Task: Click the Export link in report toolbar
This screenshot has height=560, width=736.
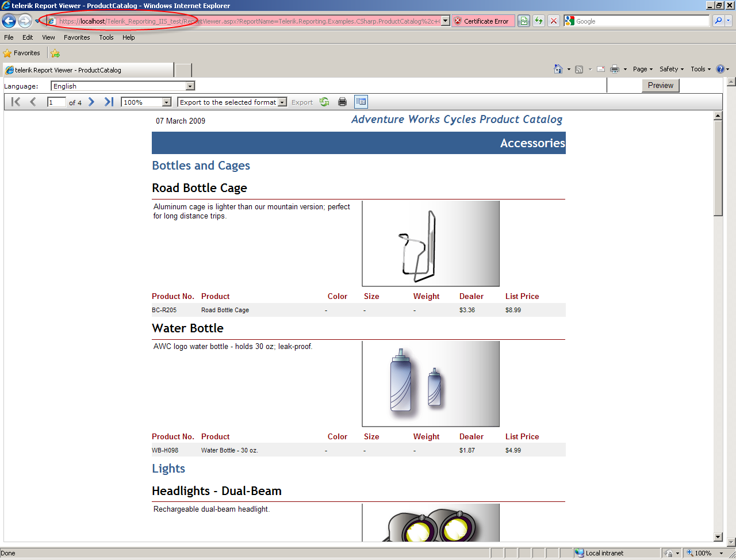Action: [x=302, y=102]
